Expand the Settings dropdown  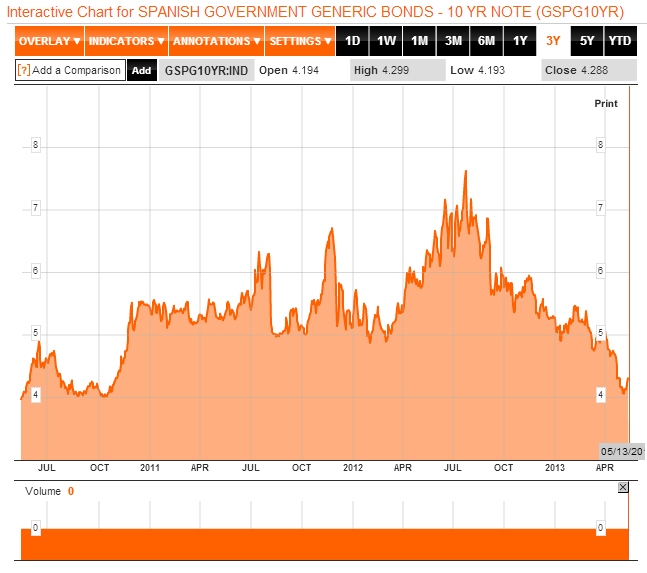(300, 41)
